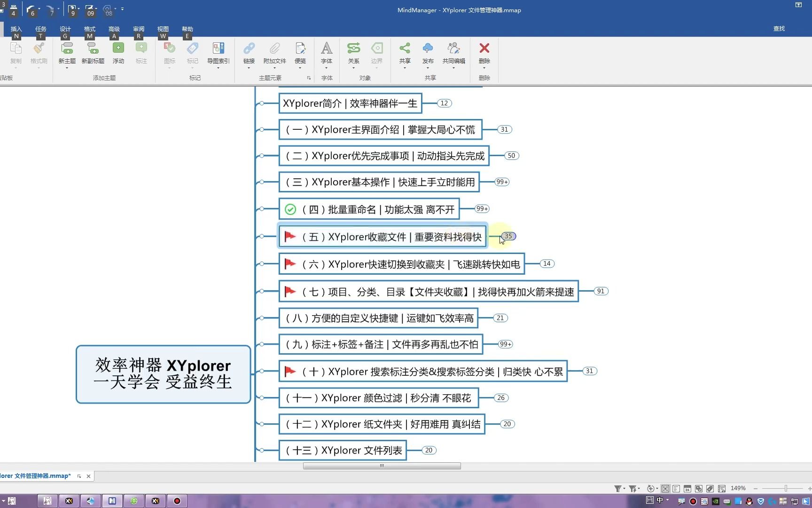Click the red flag on topic (五)XYplorer收藏文件
The image size is (812, 508).
coord(290,237)
